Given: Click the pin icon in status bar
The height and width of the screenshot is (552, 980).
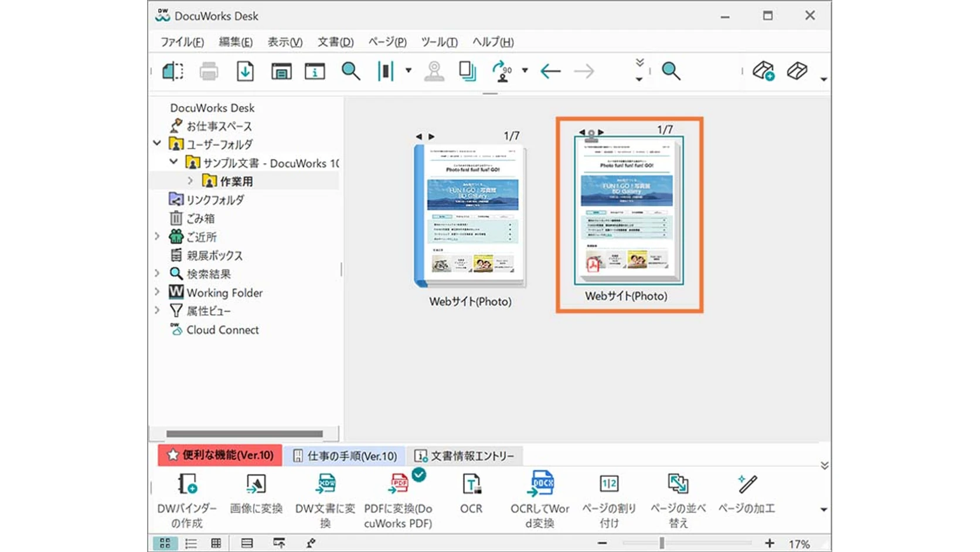Looking at the screenshot, I should (x=311, y=543).
